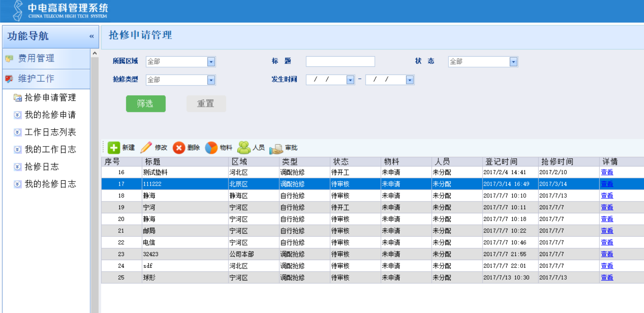Click the Approve (审批) stamp icon
Screen dimensions: 644x313
pos(276,148)
